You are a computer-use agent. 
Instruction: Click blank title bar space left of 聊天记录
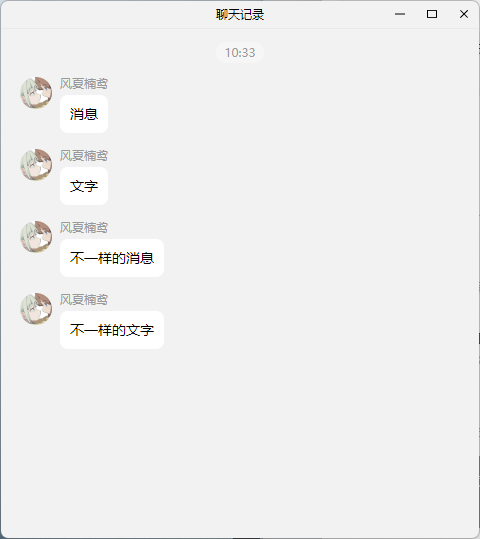click(107, 14)
